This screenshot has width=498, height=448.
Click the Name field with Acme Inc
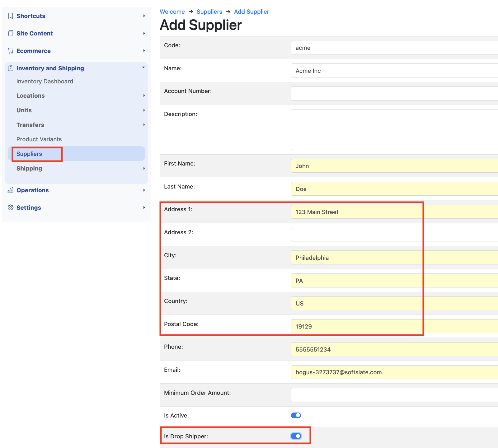click(x=394, y=71)
